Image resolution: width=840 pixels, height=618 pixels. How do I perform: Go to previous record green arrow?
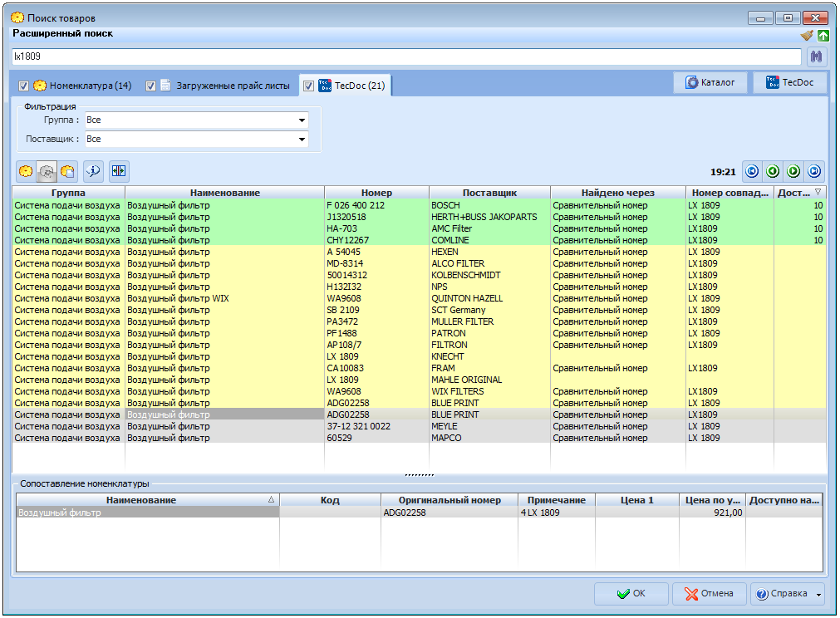click(773, 171)
